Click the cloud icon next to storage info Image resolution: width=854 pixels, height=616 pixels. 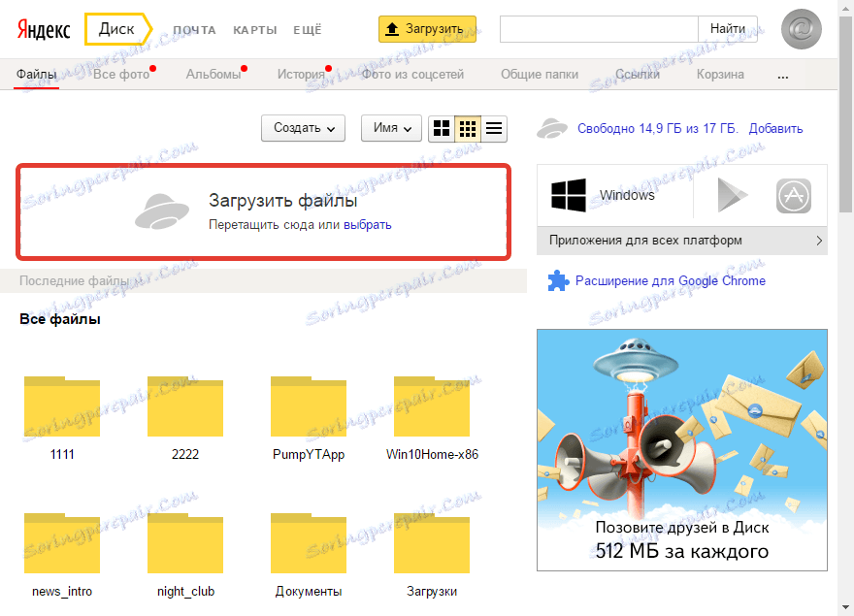point(551,127)
